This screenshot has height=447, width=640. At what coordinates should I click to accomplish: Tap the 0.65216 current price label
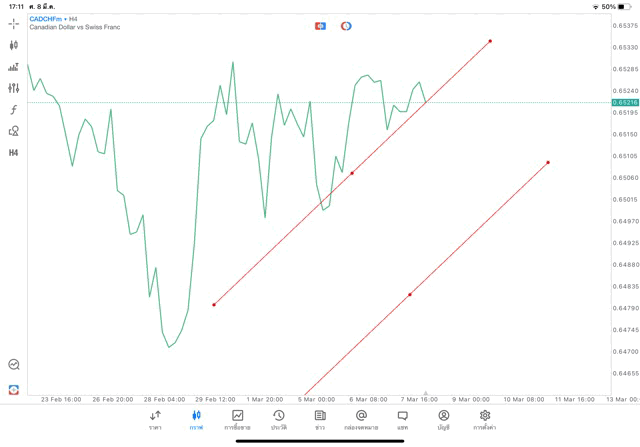[626, 102]
